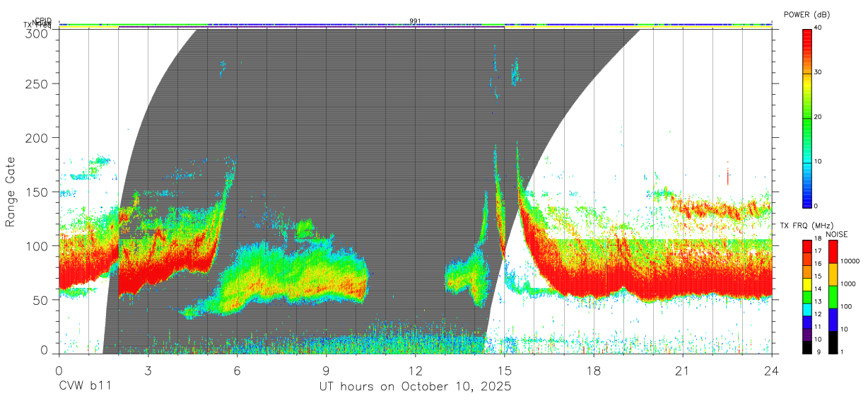This screenshot has height=401, width=868.
Task: Select the 18 MHz label in TX FRQ legend
Action: [x=819, y=238]
